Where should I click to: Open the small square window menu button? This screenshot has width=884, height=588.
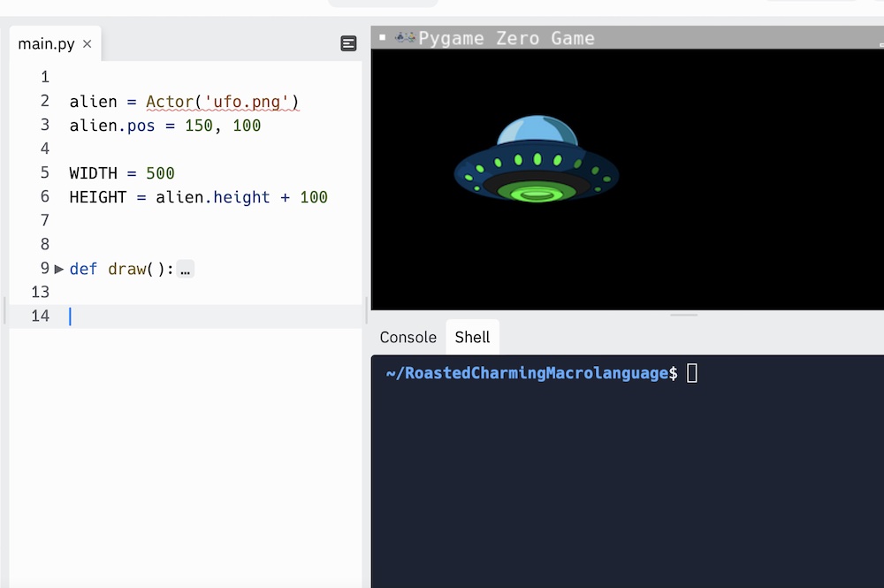(382, 37)
